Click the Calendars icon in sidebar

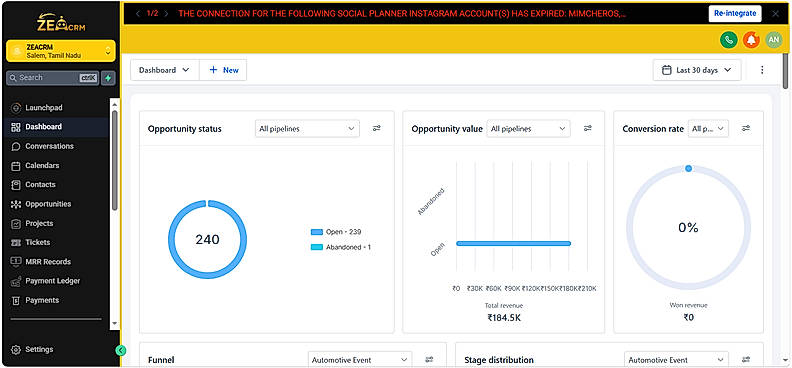(16, 166)
